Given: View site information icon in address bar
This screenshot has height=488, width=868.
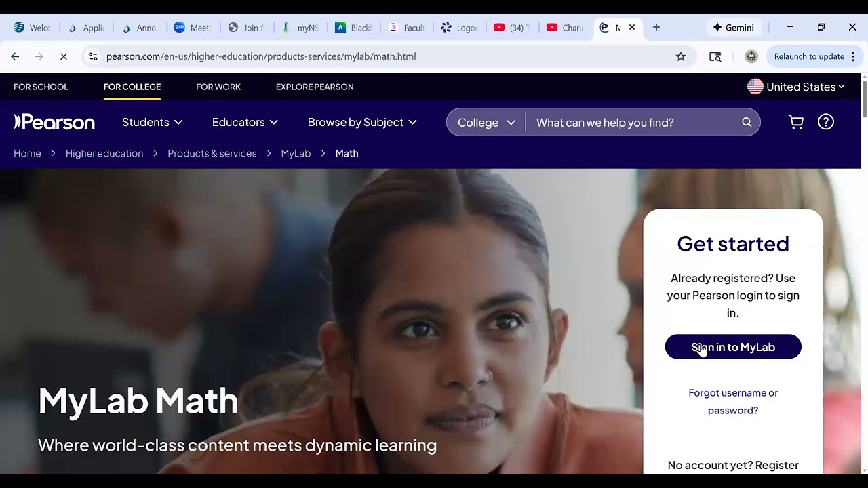Looking at the screenshot, I should click(x=93, y=56).
